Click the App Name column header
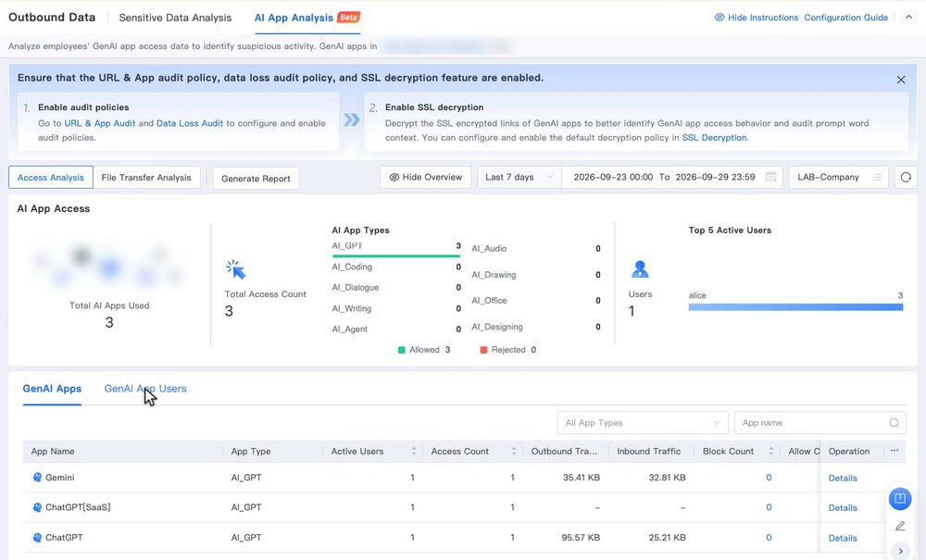 [x=53, y=452]
